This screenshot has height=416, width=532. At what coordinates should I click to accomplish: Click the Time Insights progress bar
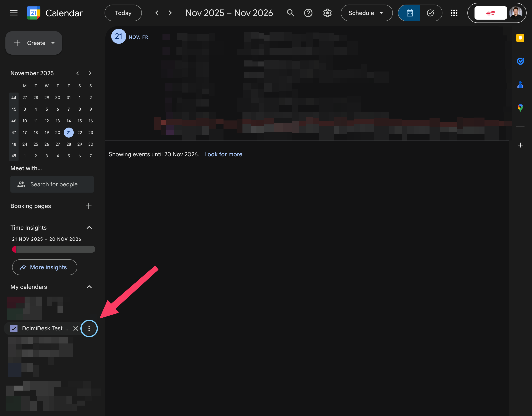54,249
